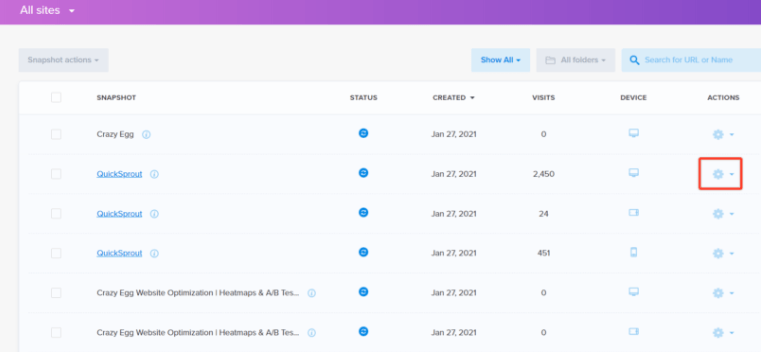Screen dimensions: 761x360
Task: Open info icon for QuickSprout with 451 visits
Action: (154, 253)
